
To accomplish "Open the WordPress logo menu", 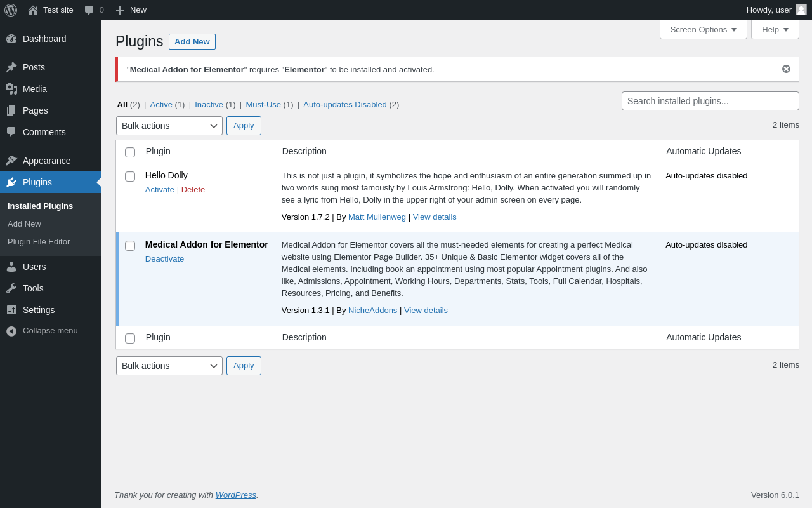I will [x=11, y=10].
